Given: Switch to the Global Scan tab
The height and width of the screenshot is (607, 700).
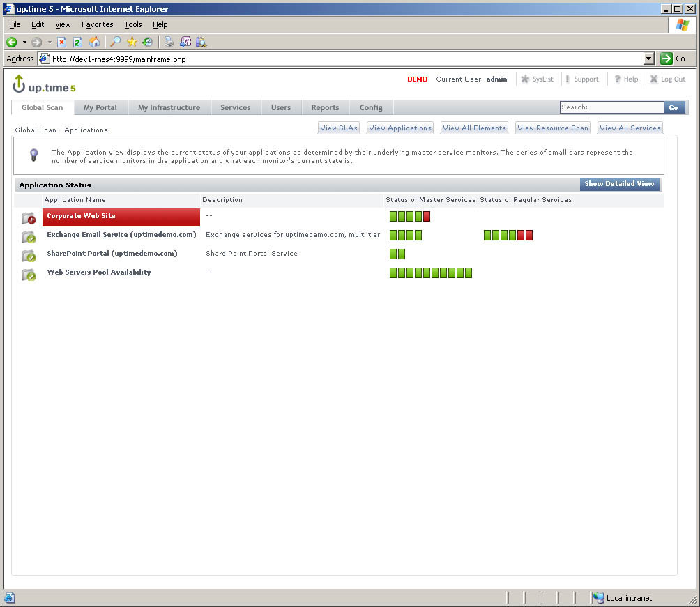Looking at the screenshot, I should click(43, 107).
